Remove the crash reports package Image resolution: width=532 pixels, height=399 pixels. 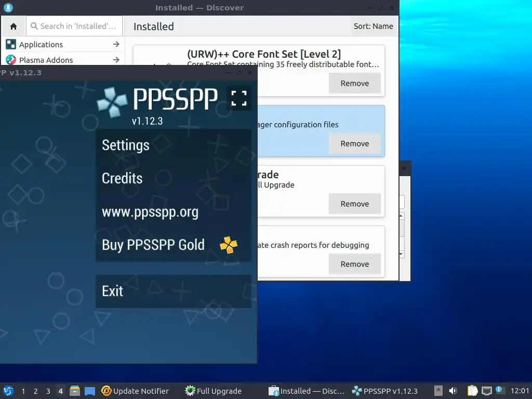tap(354, 264)
